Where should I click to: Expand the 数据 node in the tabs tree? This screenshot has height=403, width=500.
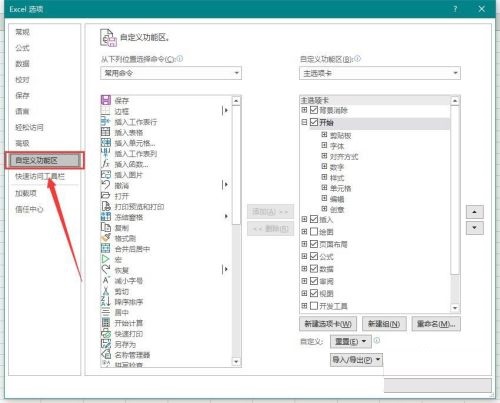tap(304, 268)
